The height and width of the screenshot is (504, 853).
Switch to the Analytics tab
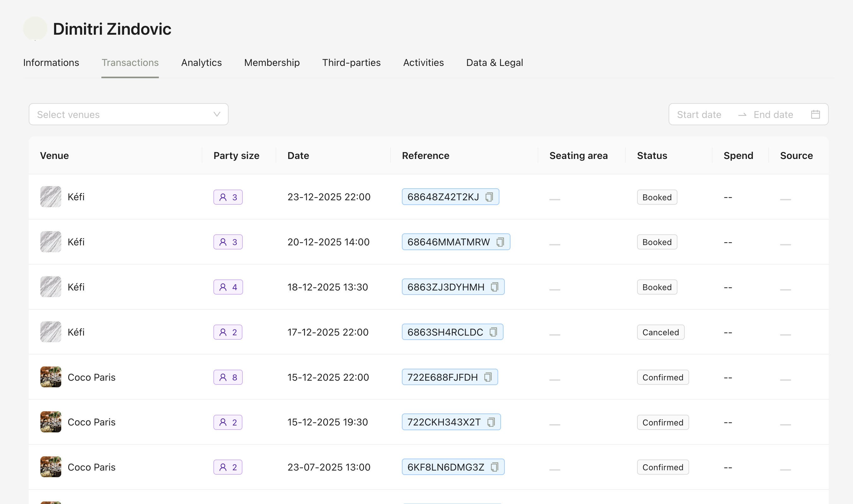pyautogui.click(x=201, y=63)
